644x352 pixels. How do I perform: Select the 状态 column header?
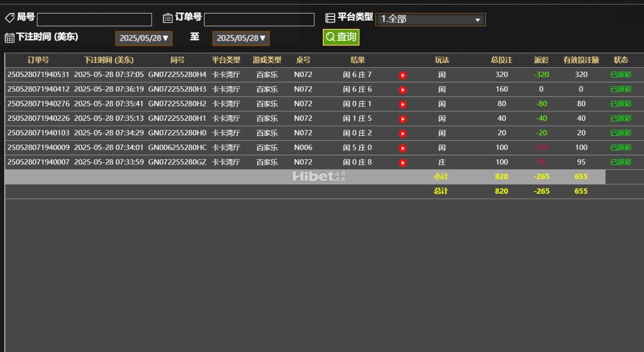pyautogui.click(x=621, y=59)
